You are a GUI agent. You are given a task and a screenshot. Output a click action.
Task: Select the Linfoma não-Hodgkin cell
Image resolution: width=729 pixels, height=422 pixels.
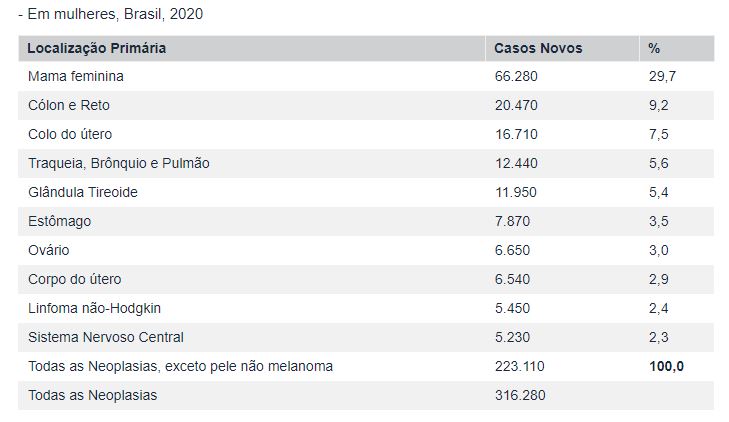[88, 308]
